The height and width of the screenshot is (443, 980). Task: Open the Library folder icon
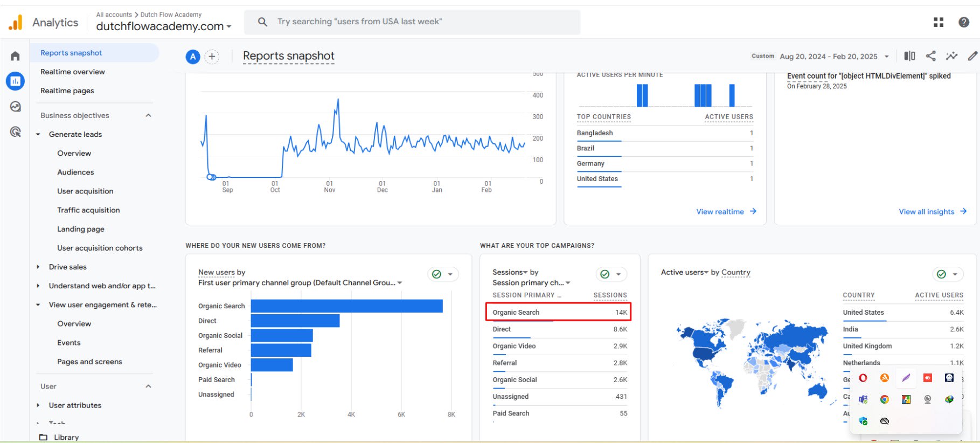click(x=43, y=437)
